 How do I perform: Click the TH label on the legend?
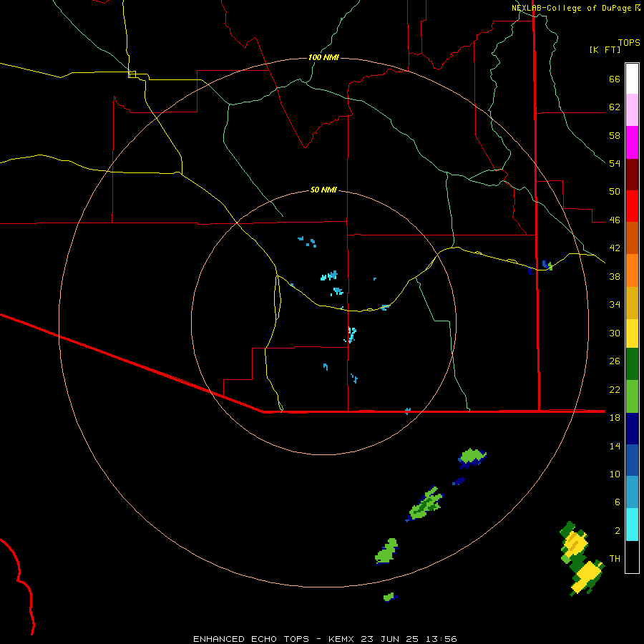tap(615, 559)
